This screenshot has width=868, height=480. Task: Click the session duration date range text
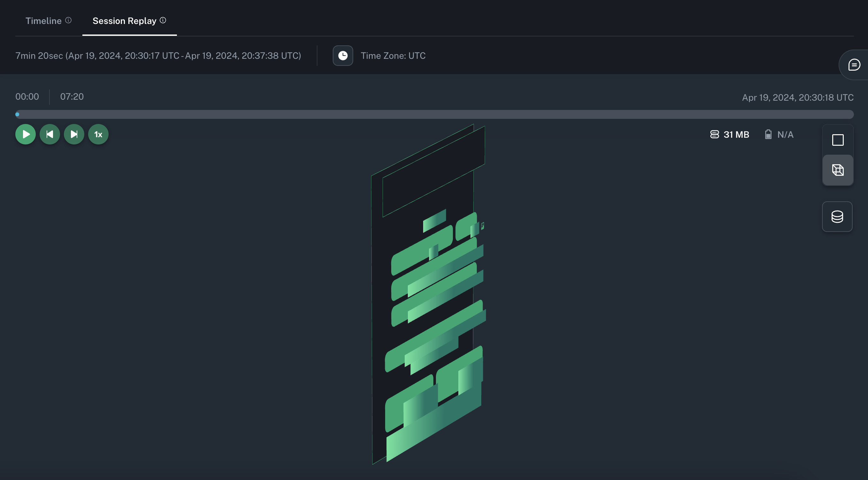158,56
